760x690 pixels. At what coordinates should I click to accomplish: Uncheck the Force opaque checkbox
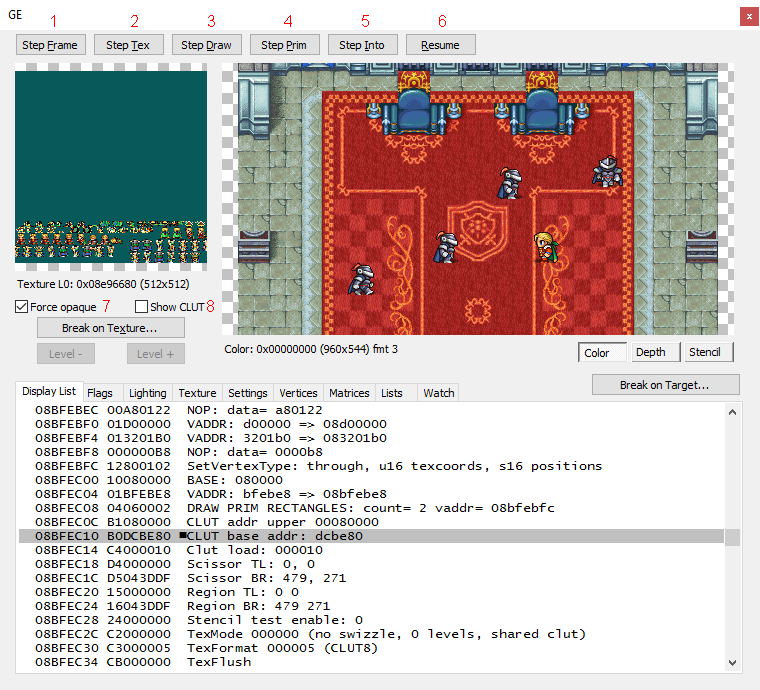[22, 307]
